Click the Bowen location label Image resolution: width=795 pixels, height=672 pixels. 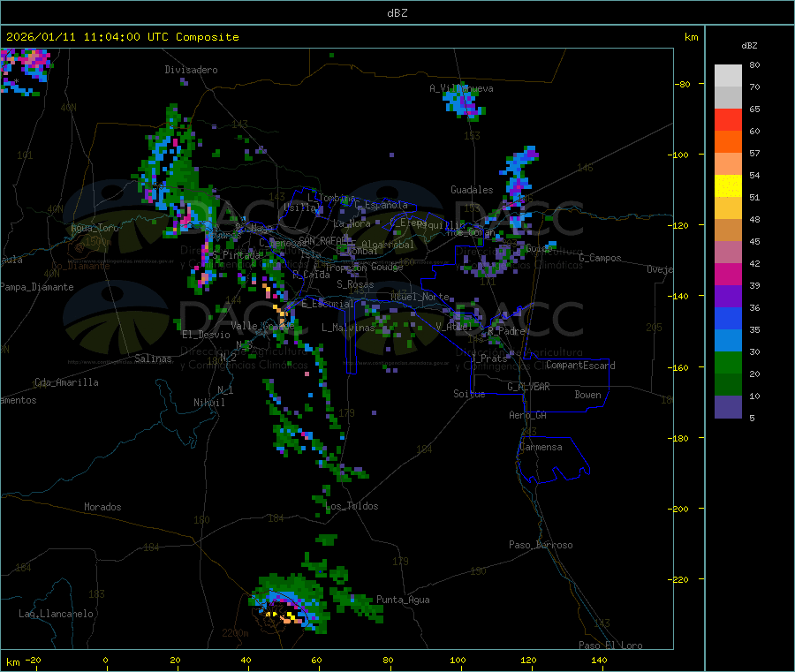coord(587,395)
